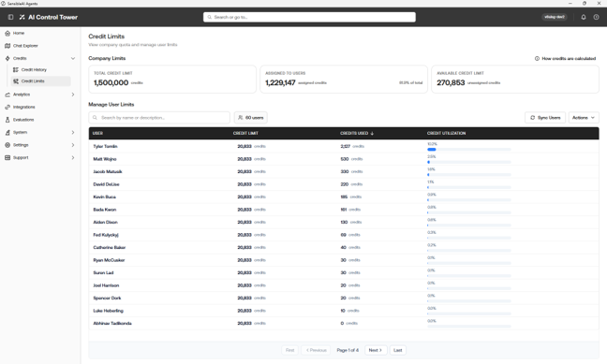
Task: Select user Catherine Baker
Action: coord(110,248)
